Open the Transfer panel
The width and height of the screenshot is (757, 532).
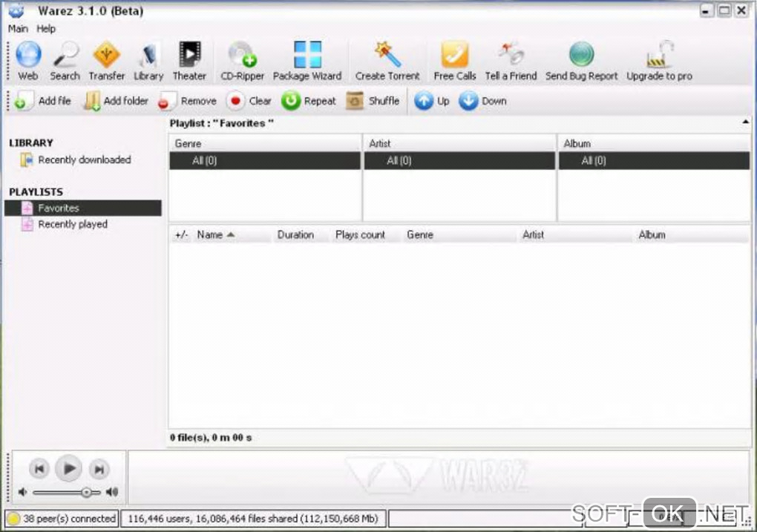pyautogui.click(x=106, y=62)
